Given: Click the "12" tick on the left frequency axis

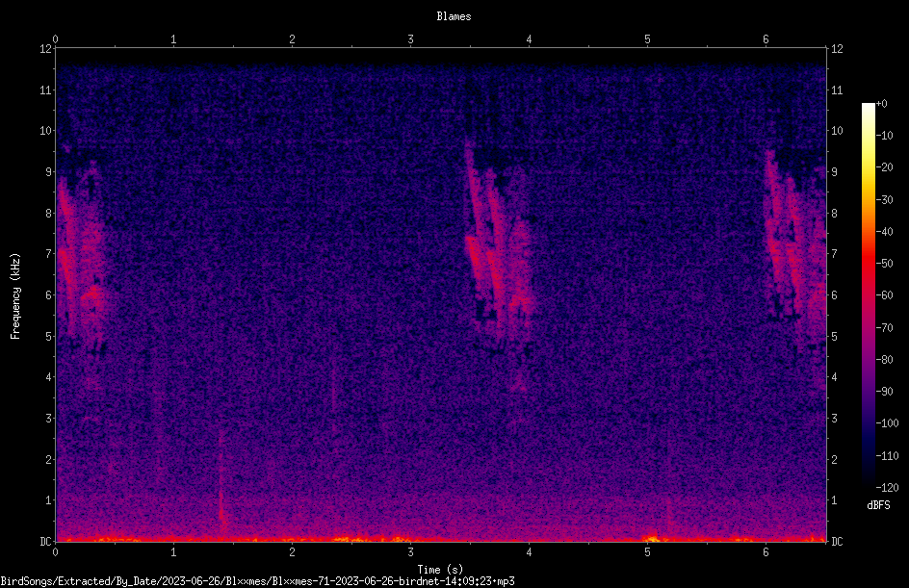Looking at the screenshot, I should pyautogui.click(x=46, y=49).
